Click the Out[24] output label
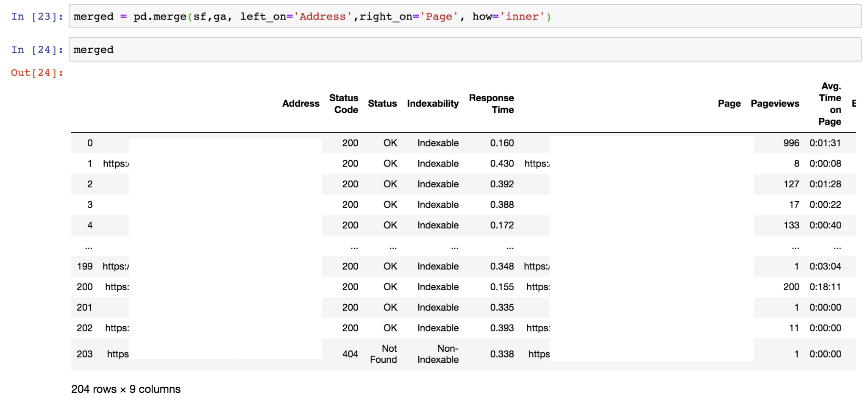This screenshot has height=400, width=868. point(36,72)
